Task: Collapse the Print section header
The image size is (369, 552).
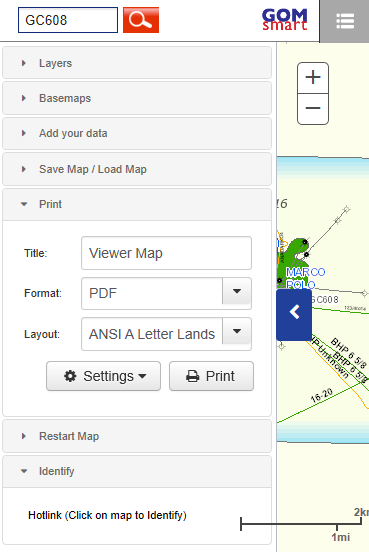Action: [137, 204]
